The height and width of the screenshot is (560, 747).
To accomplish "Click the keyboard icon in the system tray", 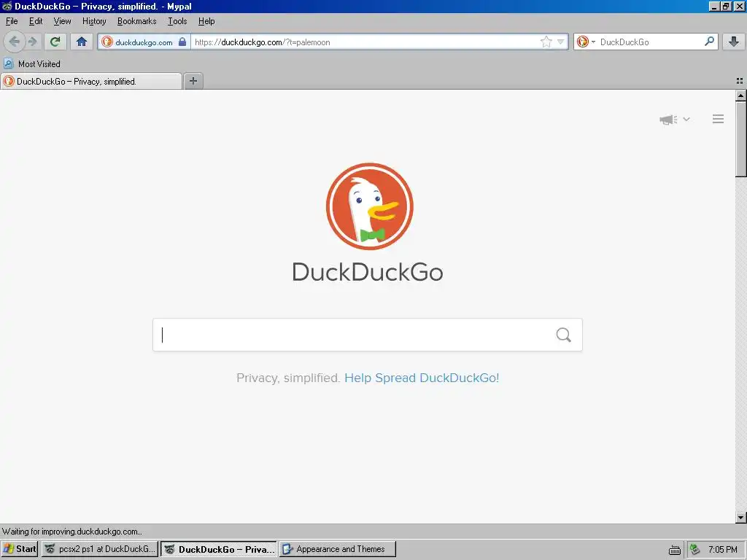I will pos(675,550).
